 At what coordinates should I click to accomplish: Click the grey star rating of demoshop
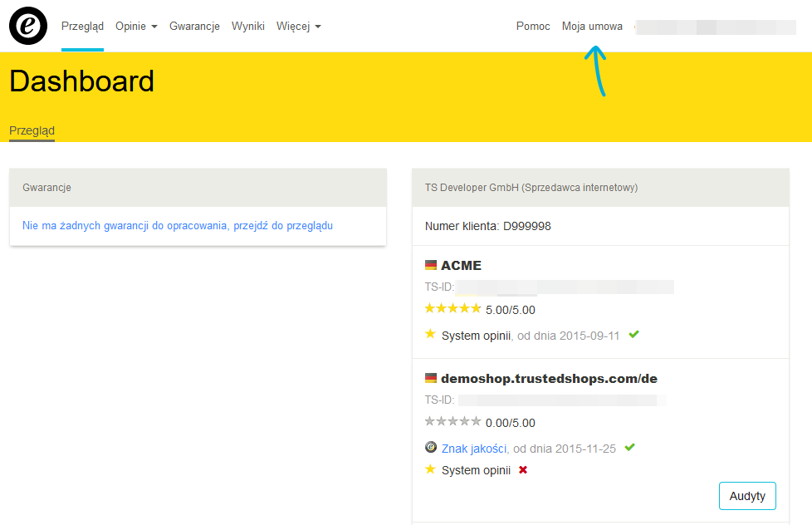click(x=452, y=422)
